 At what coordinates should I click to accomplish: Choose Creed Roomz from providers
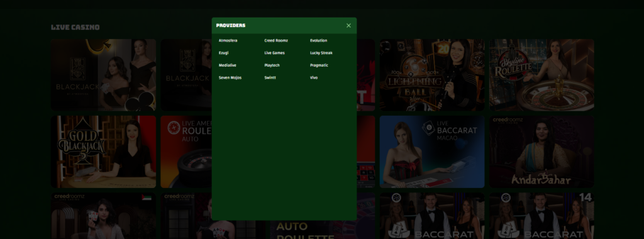pos(276,41)
